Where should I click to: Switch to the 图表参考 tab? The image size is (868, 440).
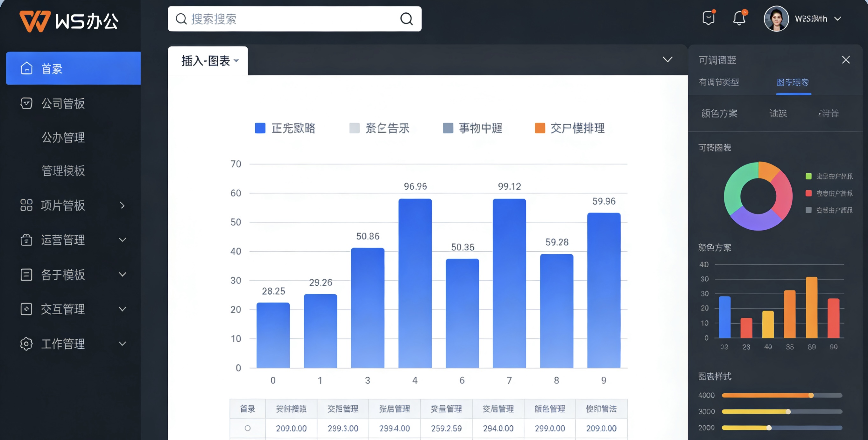click(794, 82)
